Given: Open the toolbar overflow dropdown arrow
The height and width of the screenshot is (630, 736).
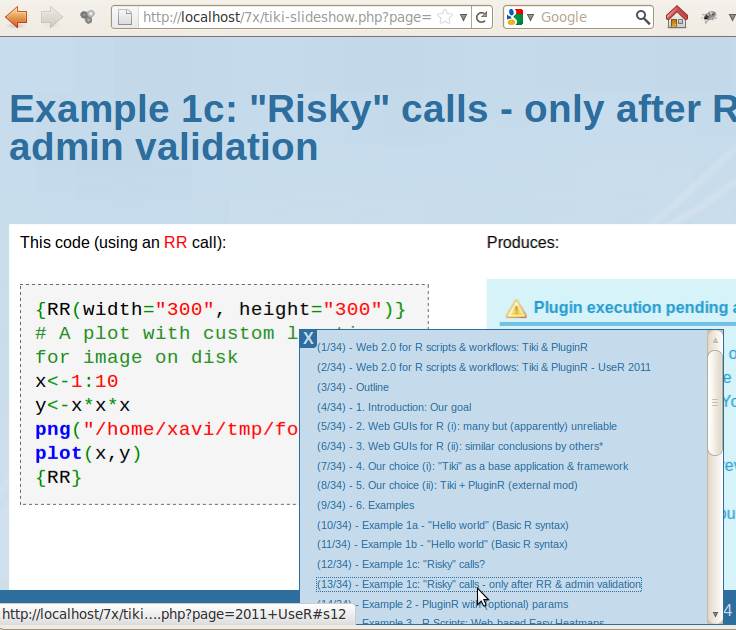Looking at the screenshot, I should tap(732, 17).
